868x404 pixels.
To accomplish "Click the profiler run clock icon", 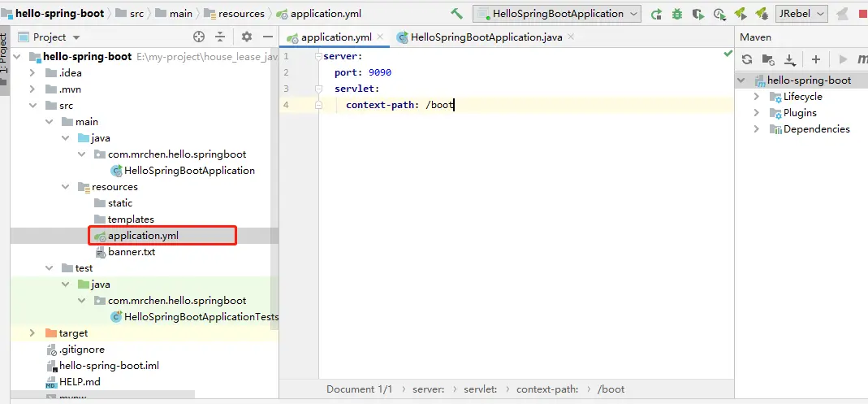I will (719, 14).
